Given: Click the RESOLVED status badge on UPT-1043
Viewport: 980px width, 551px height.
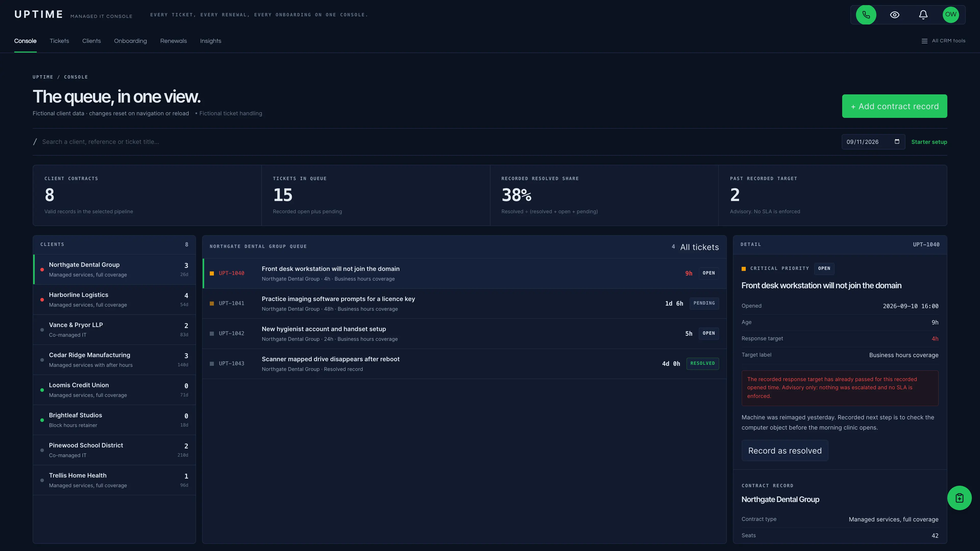Looking at the screenshot, I should 702,363.
